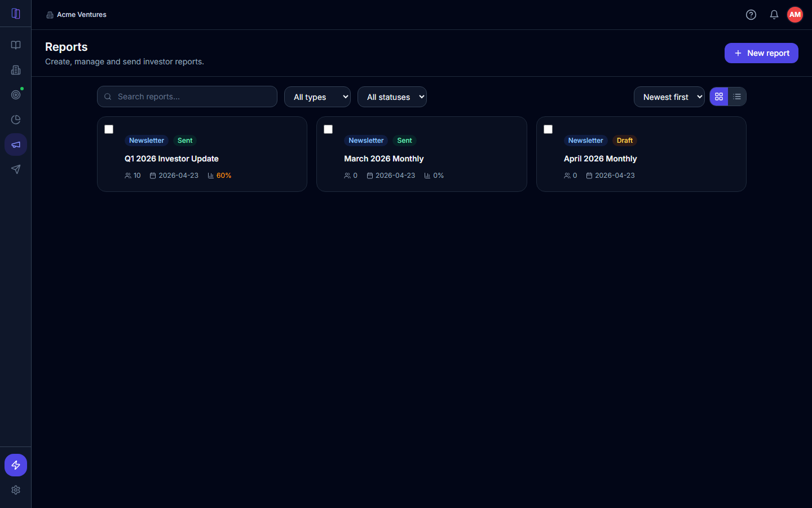Click Newsletter tag on April 2026 Monthly
This screenshot has width=812, height=508.
586,141
